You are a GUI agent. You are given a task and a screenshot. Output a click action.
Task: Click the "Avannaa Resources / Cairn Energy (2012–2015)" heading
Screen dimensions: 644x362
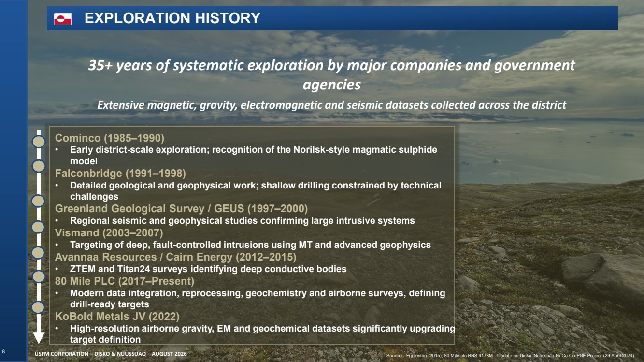coord(176,257)
